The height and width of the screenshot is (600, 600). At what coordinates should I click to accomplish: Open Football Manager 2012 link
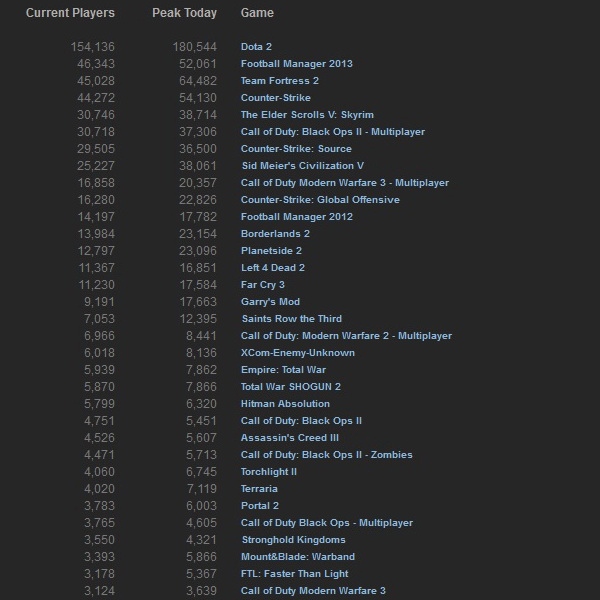click(297, 217)
